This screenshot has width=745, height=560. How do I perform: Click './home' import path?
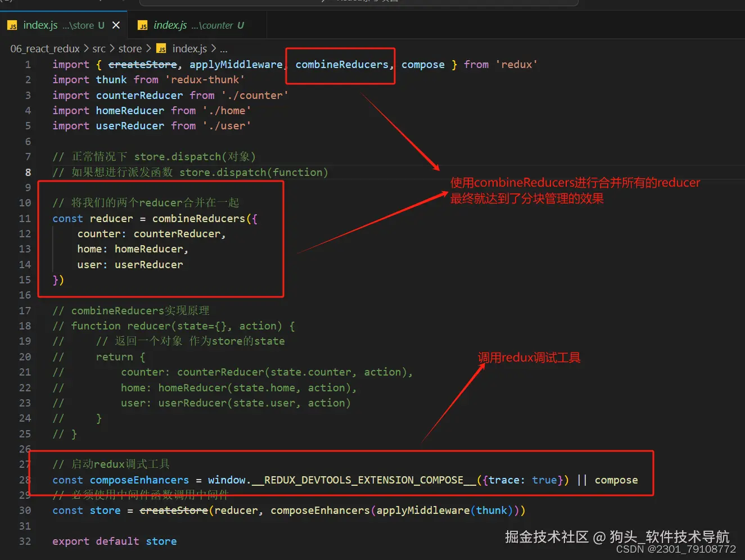pyautogui.click(x=227, y=111)
